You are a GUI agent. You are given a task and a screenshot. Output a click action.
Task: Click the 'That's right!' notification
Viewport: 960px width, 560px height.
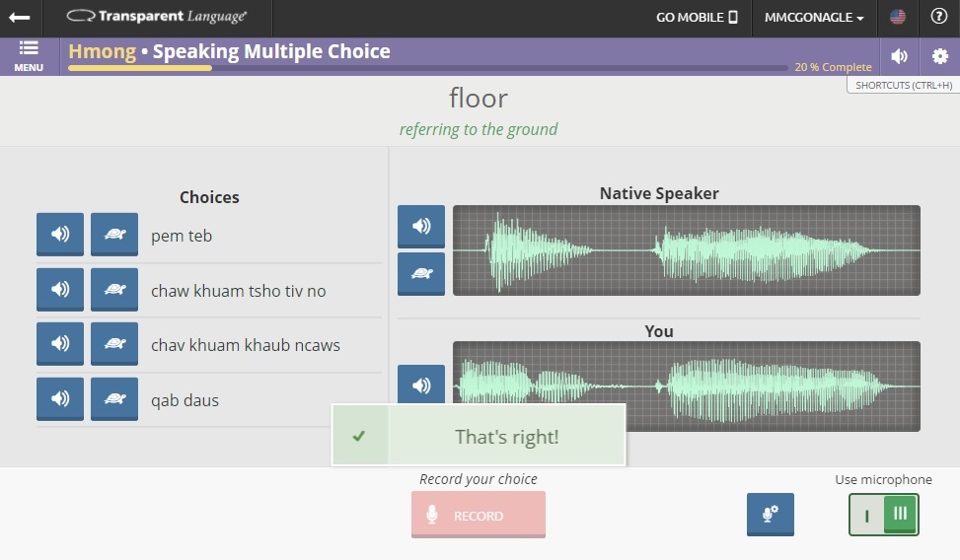pos(479,435)
